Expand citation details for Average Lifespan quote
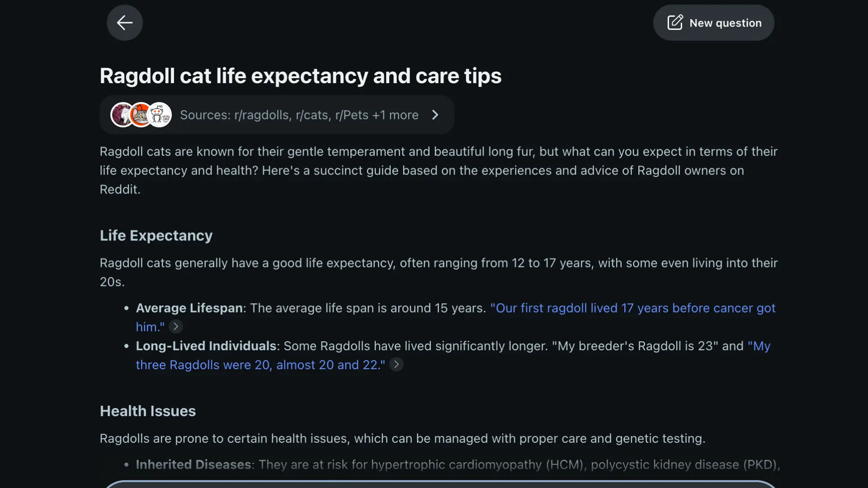 [x=175, y=326]
